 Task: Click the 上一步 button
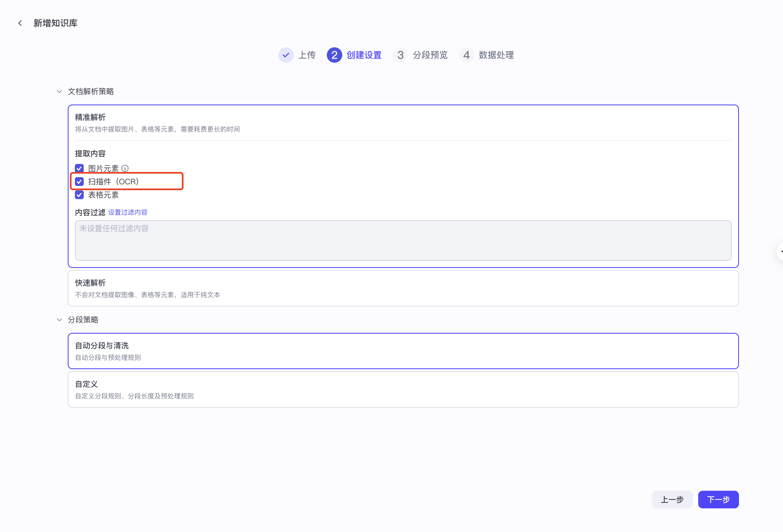pos(672,499)
